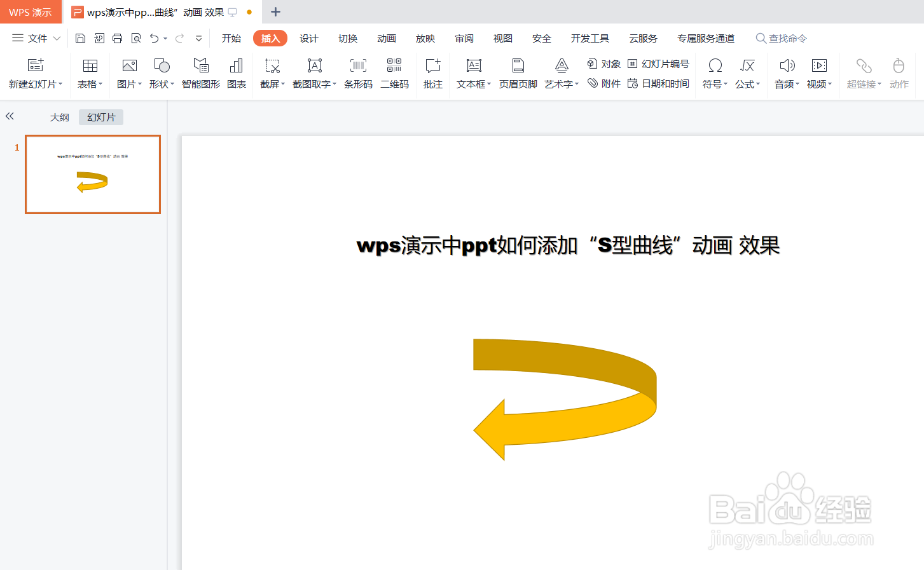
Task: Select the slide 1 thumbnail
Action: tap(93, 174)
